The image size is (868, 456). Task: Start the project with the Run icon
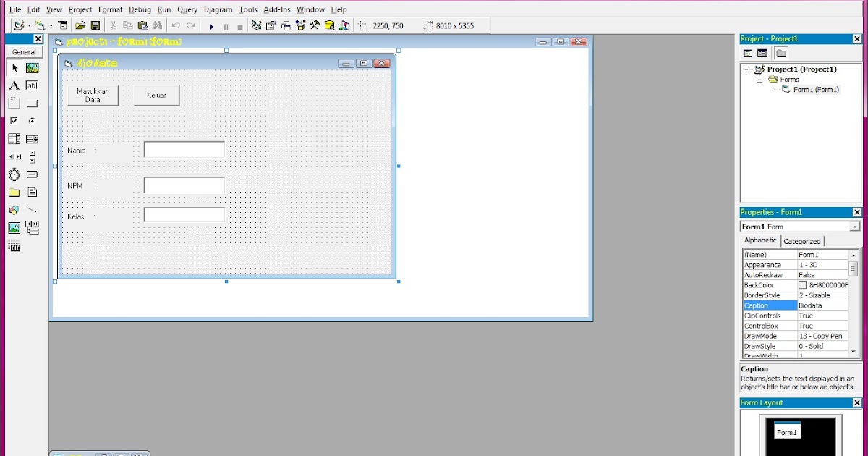tap(212, 25)
